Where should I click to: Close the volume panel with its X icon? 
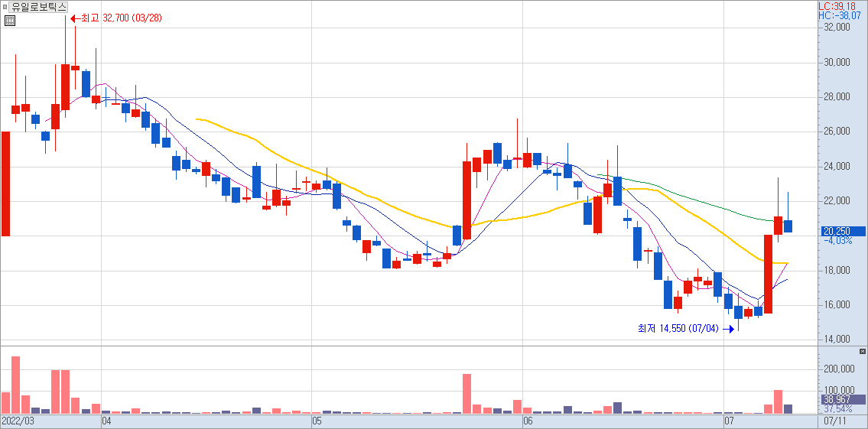862,352
